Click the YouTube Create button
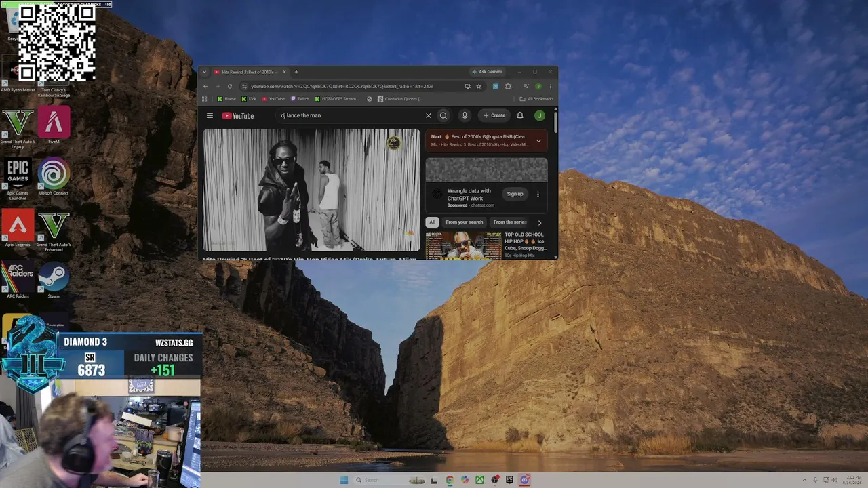Screen dimensions: 868x488 click(x=494, y=116)
